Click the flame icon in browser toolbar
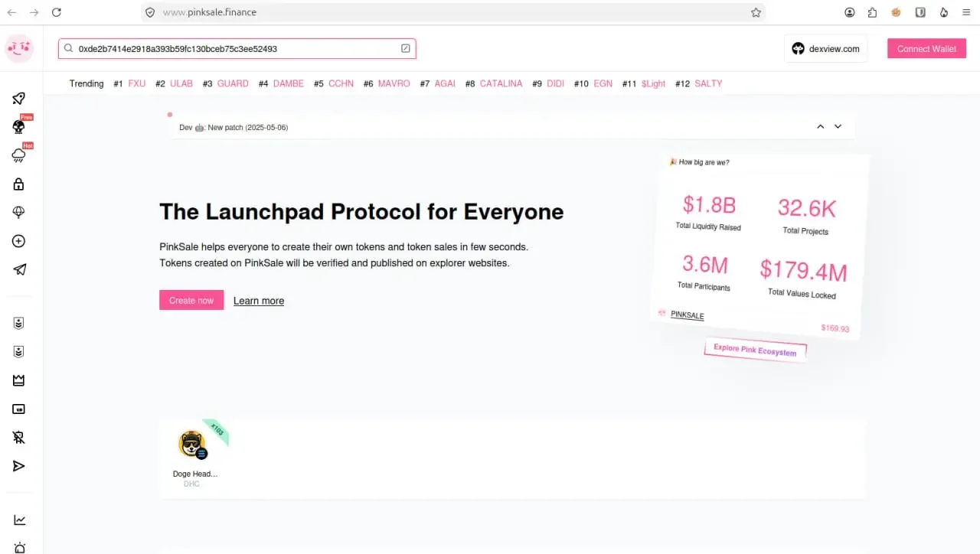This screenshot has height=554, width=980. coord(944,12)
